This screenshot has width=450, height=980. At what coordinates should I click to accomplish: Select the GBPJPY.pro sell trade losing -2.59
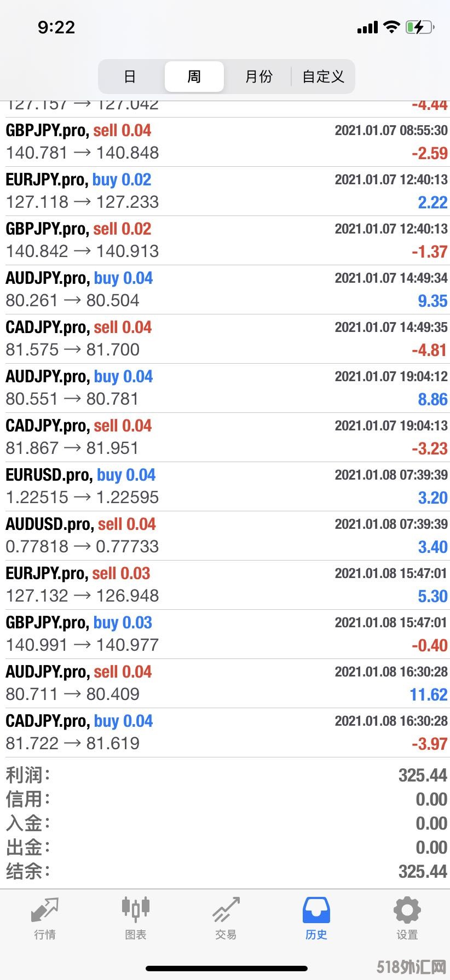pyautogui.click(x=225, y=142)
